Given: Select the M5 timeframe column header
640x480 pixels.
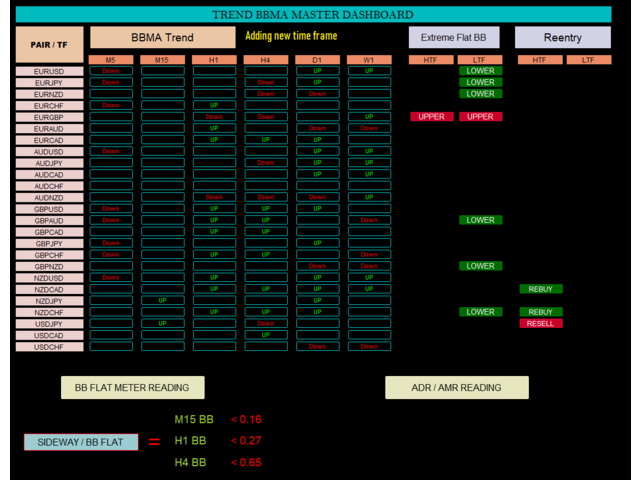Looking at the screenshot, I should (111, 61).
